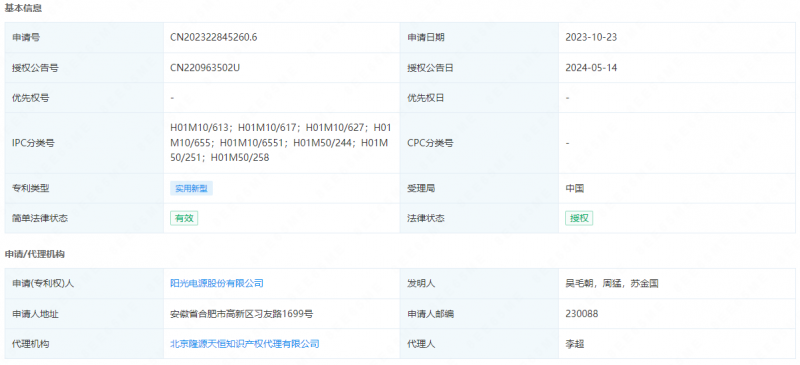Image resolution: width=800 pixels, height=365 pixels.
Task: Click the 授权公告号 field label
Action: coord(35,68)
